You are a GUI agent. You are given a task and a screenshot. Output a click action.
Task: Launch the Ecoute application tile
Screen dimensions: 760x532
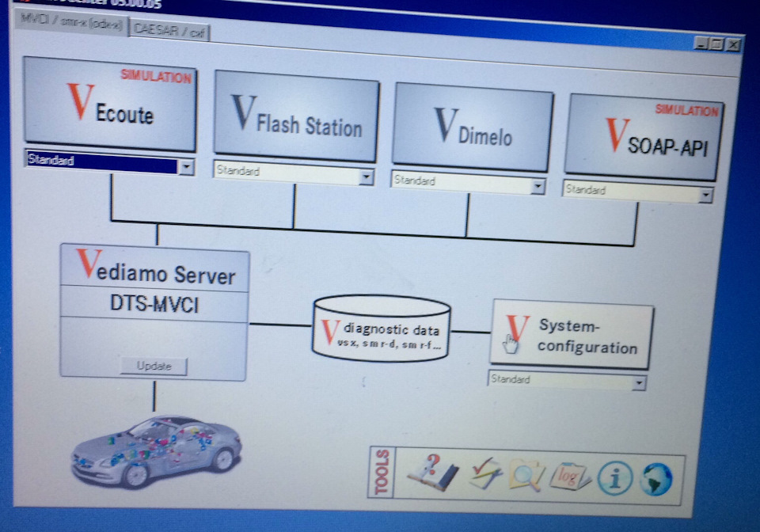click(x=110, y=104)
